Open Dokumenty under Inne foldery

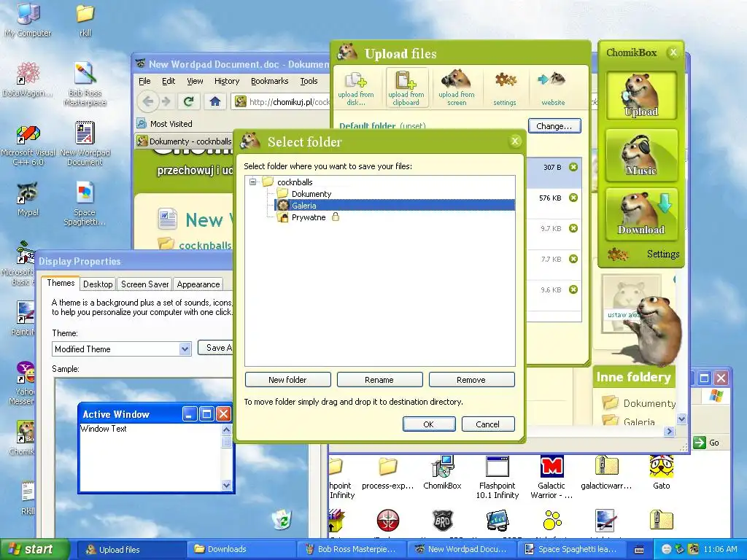pyautogui.click(x=638, y=403)
